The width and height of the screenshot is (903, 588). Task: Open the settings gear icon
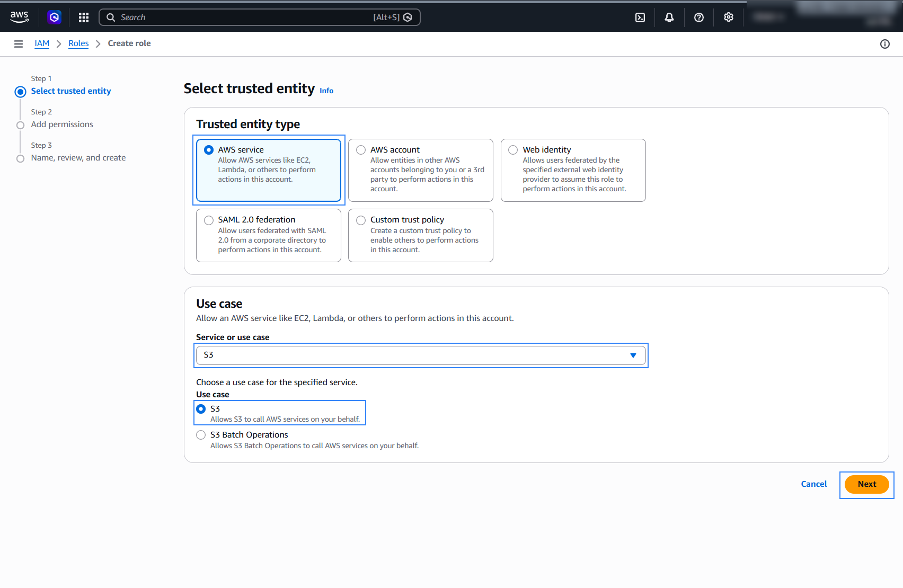[729, 17]
